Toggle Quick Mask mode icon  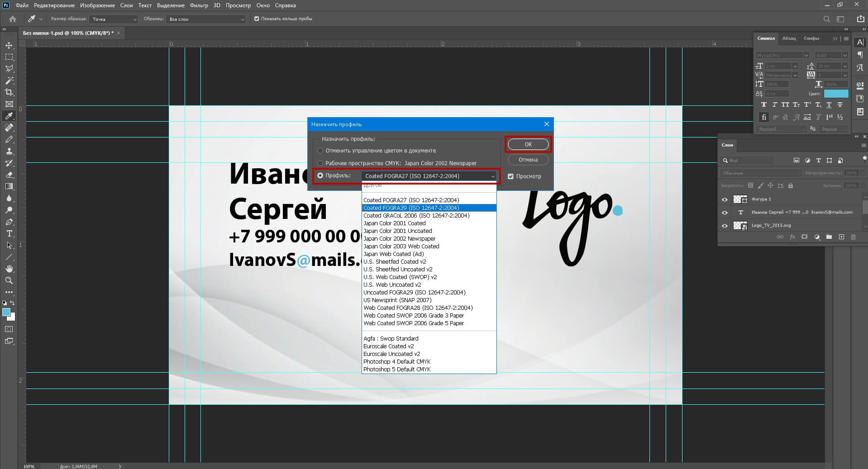[9, 329]
